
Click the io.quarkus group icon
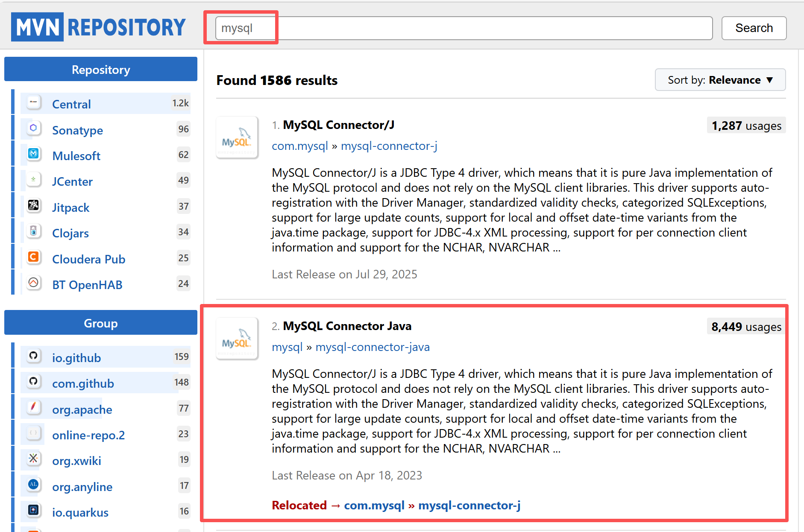tap(33, 510)
